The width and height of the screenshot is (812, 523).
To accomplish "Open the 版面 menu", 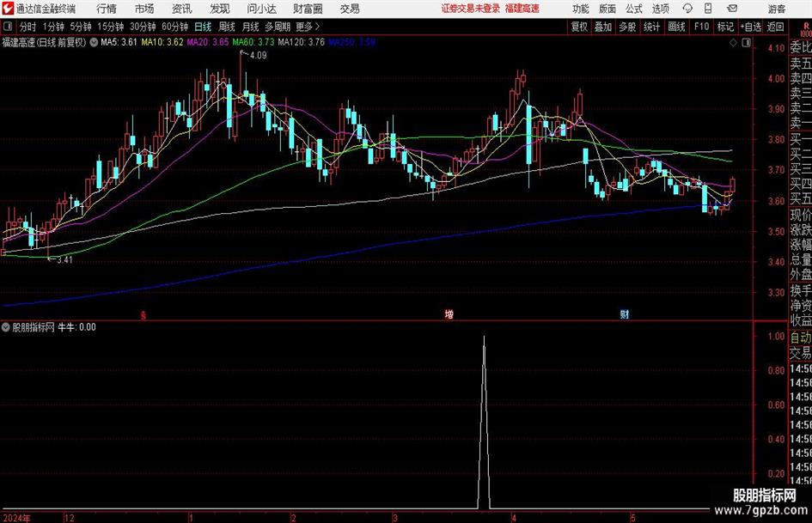I will (x=607, y=9).
